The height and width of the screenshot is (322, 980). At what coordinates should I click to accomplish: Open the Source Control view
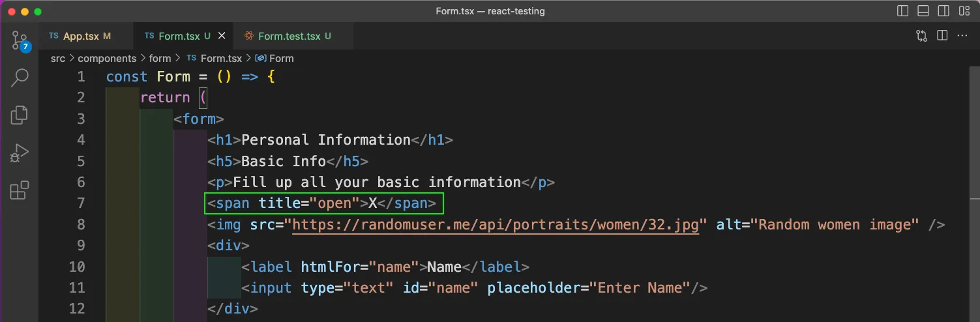[x=20, y=40]
